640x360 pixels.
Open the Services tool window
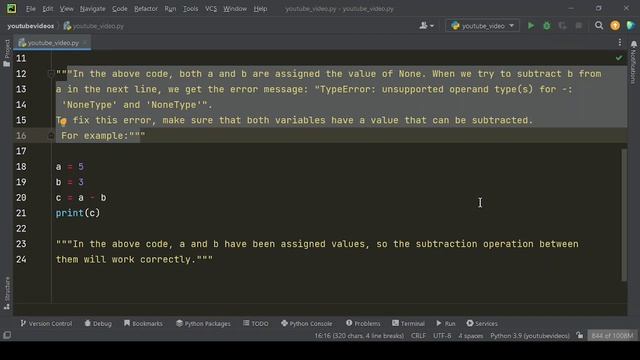coord(482,323)
